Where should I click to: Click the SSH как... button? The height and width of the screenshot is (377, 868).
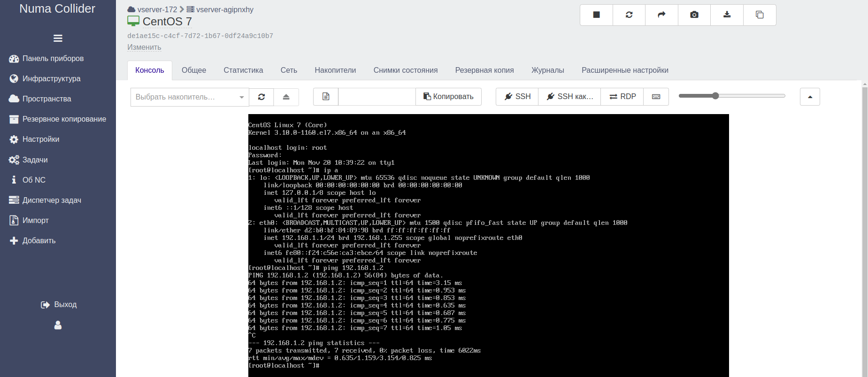point(569,97)
